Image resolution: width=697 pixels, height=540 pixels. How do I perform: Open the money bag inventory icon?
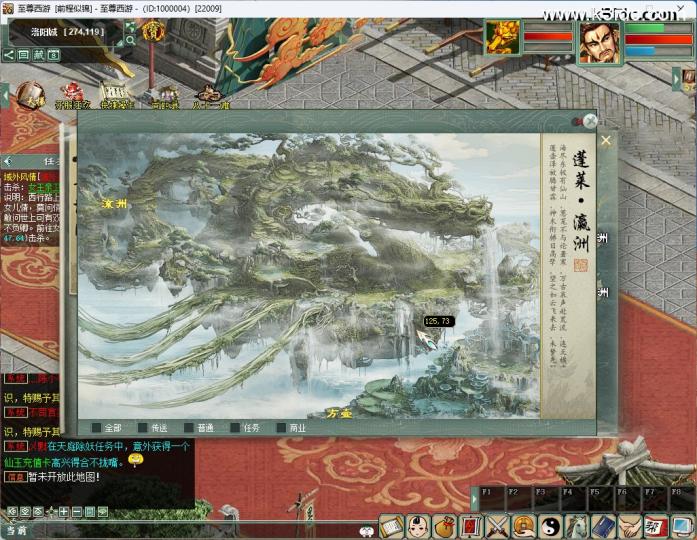[445, 527]
